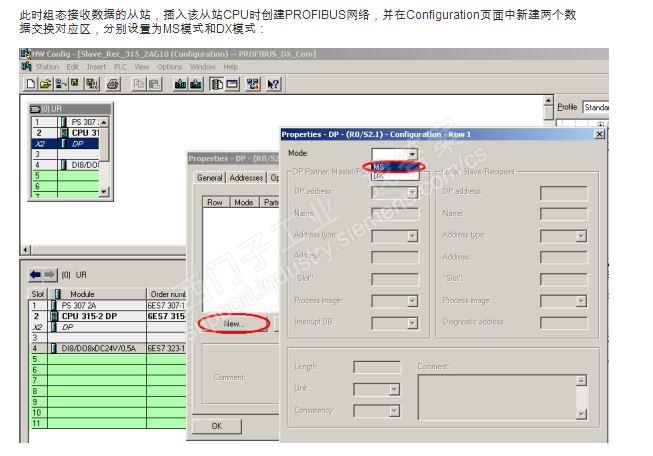Choose MS in the Mode list

click(x=394, y=167)
